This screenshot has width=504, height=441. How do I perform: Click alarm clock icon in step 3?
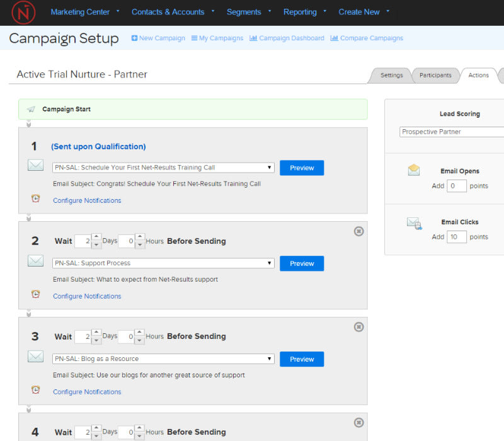(35, 389)
